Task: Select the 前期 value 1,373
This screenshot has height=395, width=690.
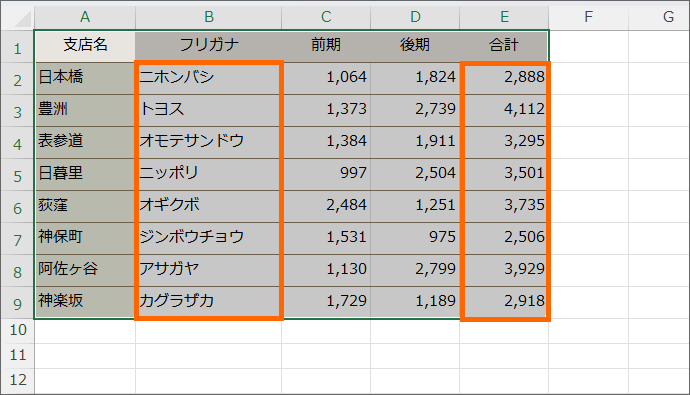Action: tap(326, 111)
